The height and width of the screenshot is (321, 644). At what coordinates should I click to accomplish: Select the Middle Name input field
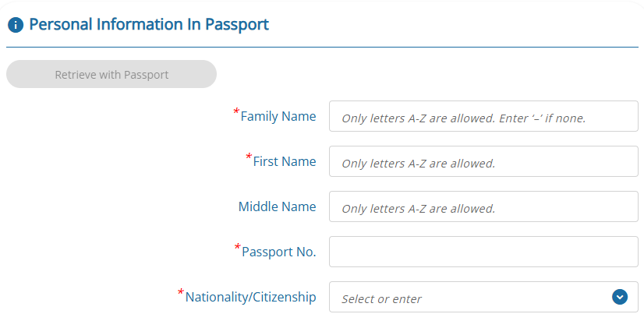(x=483, y=207)
